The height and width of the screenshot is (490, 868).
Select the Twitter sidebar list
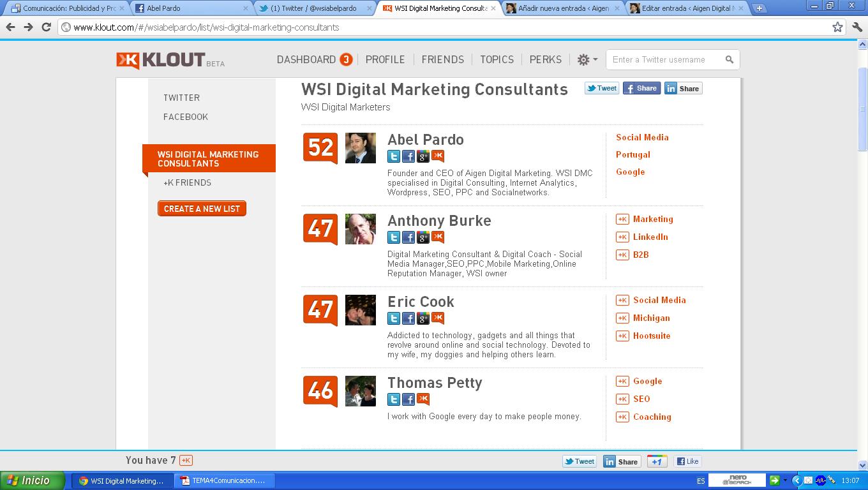181,98
